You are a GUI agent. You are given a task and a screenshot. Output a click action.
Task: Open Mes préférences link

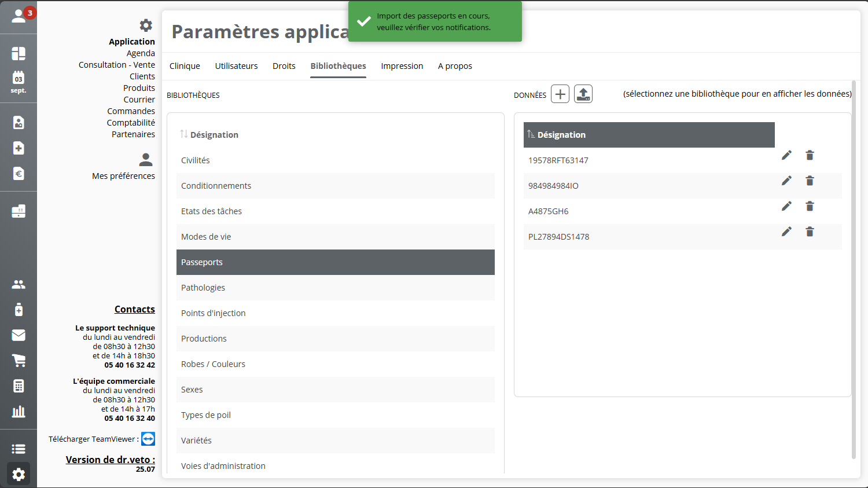[x=123, y=176]
